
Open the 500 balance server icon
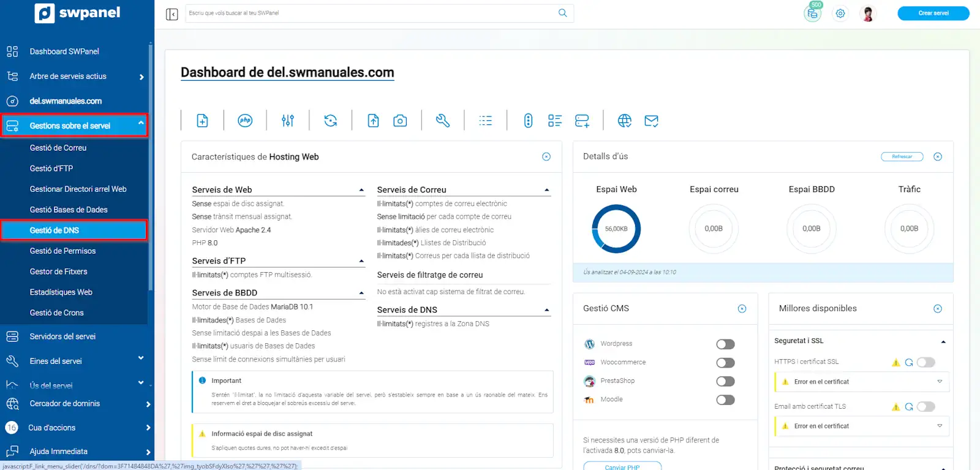click(x=813, y=13)
